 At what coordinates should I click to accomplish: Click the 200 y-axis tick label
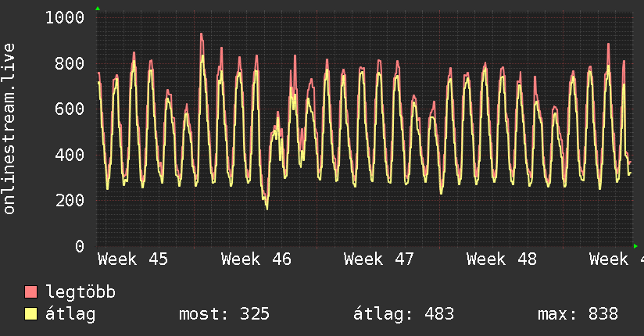click(x=70, y=201)
